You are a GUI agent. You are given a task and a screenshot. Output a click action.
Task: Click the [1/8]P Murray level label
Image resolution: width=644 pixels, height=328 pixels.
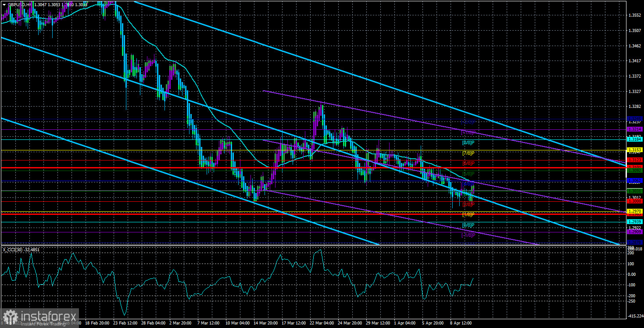[468, 214]
